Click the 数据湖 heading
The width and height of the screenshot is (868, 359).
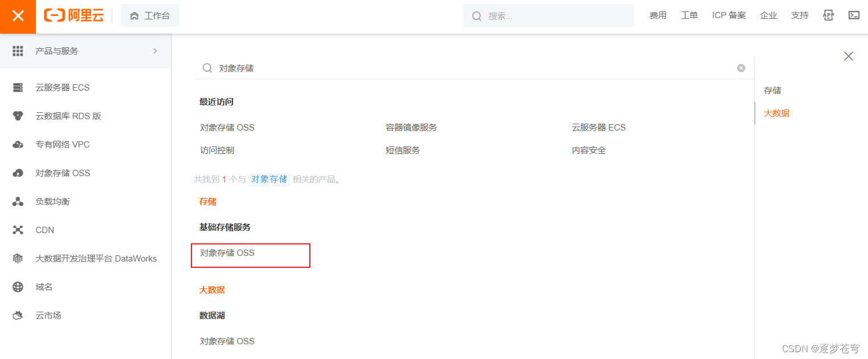point(212,316)
